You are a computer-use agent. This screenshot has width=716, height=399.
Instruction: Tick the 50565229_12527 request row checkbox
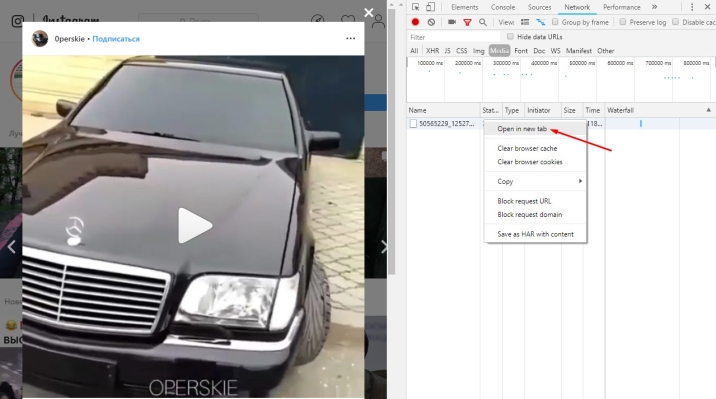(x=413, y=124)
